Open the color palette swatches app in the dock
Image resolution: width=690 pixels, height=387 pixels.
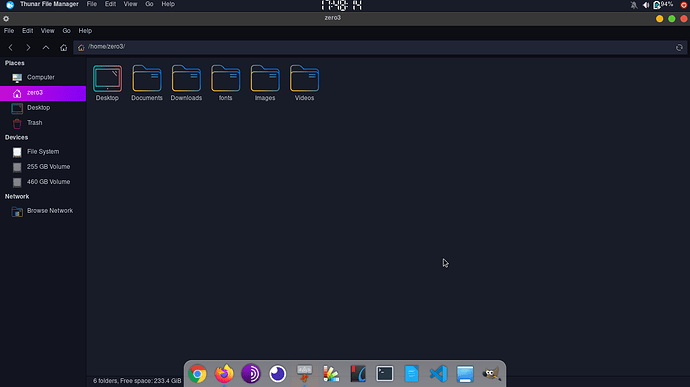(x=331, y=374)
